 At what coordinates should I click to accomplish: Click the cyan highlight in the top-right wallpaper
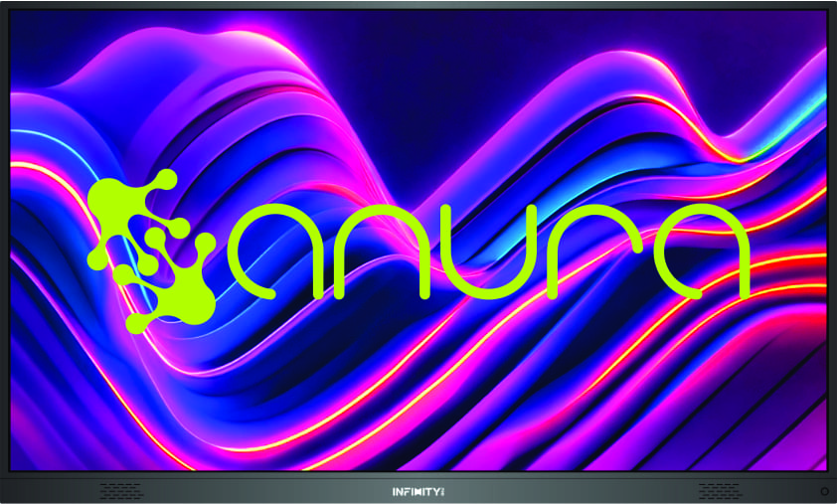coord(807,89)
